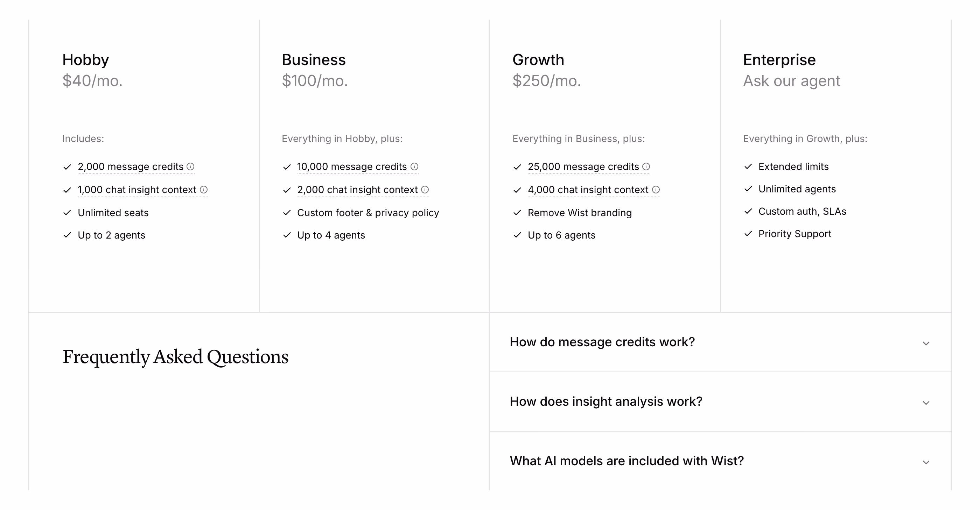The height and width of the screenshot is (510, 980).
Task: Expand the AI models FAQ chevron
Action: tap(926, 462)
